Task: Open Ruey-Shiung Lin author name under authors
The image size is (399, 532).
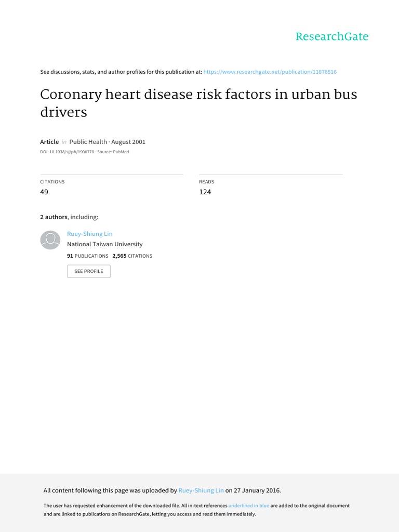Action: [x=89, y=234]
